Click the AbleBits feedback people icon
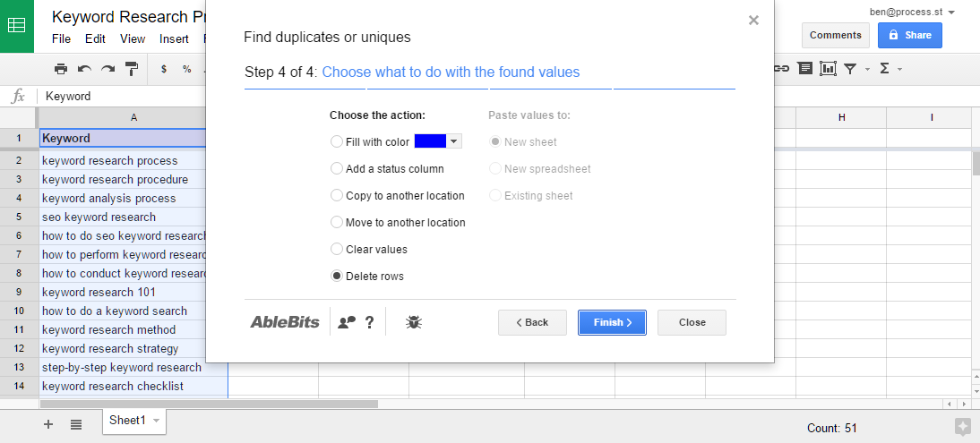 point(347,322)
